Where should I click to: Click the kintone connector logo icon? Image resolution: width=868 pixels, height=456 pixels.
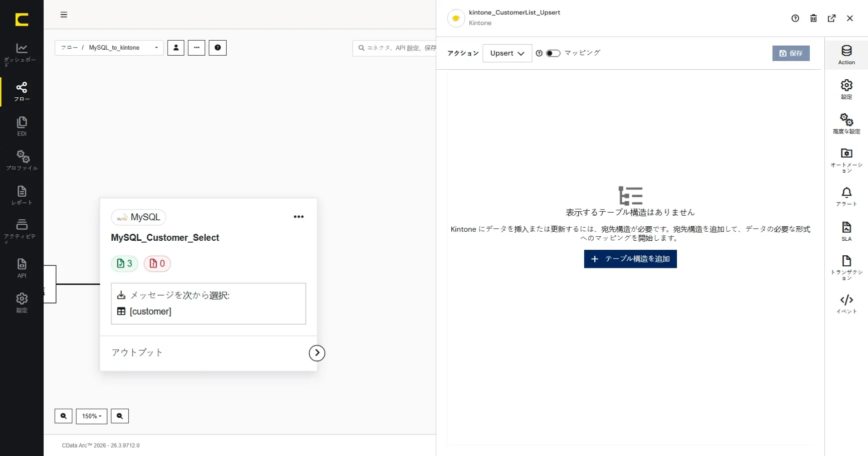click(456, 18)
